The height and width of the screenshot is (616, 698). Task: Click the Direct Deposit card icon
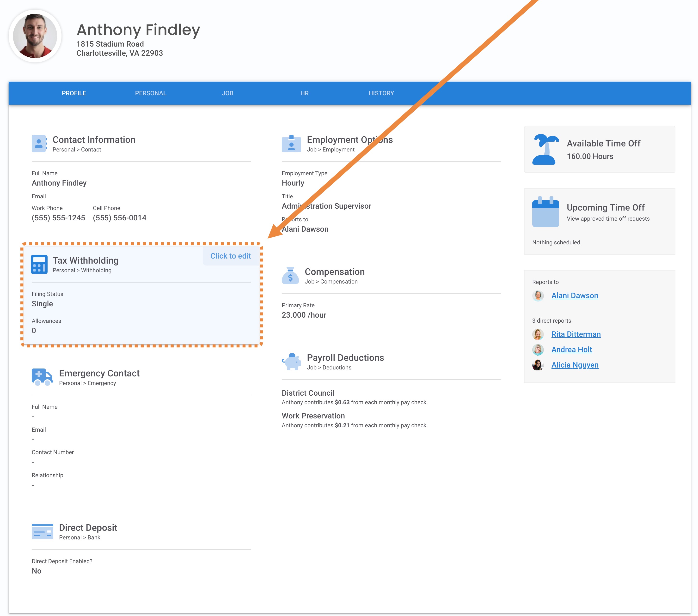point(42,531)
